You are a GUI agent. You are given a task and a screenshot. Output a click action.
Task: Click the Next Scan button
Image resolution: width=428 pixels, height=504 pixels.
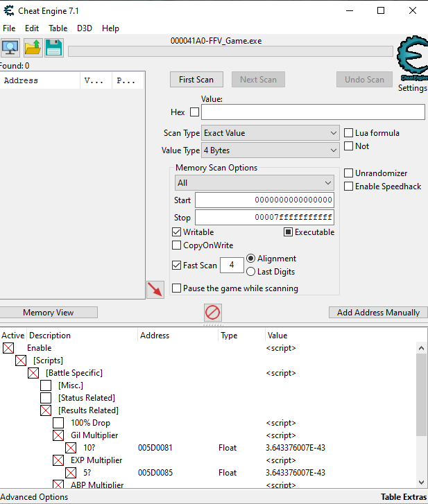point(258,80)
